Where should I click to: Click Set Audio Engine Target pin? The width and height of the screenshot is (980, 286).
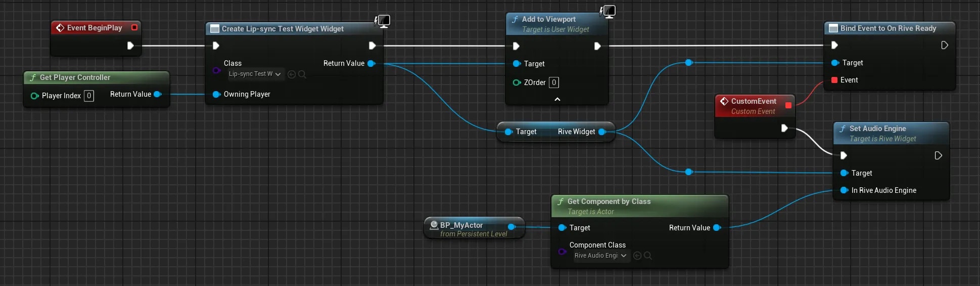point(844,173)
